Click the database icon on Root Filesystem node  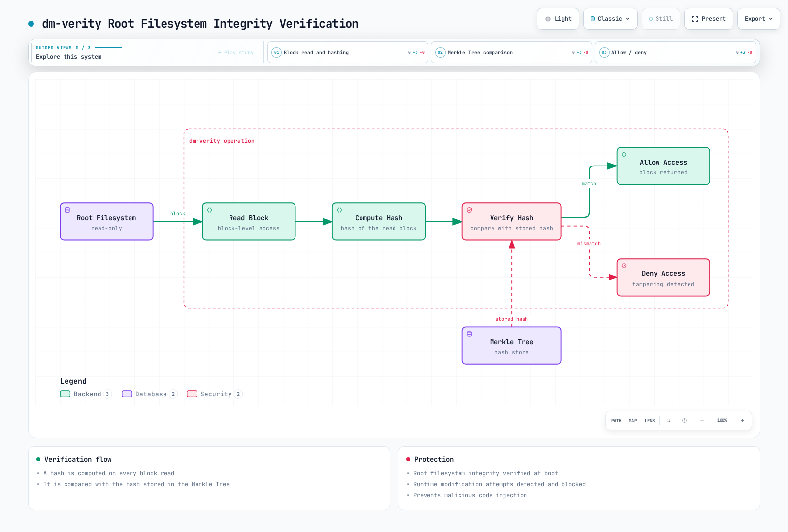click(x=67, y=210)
